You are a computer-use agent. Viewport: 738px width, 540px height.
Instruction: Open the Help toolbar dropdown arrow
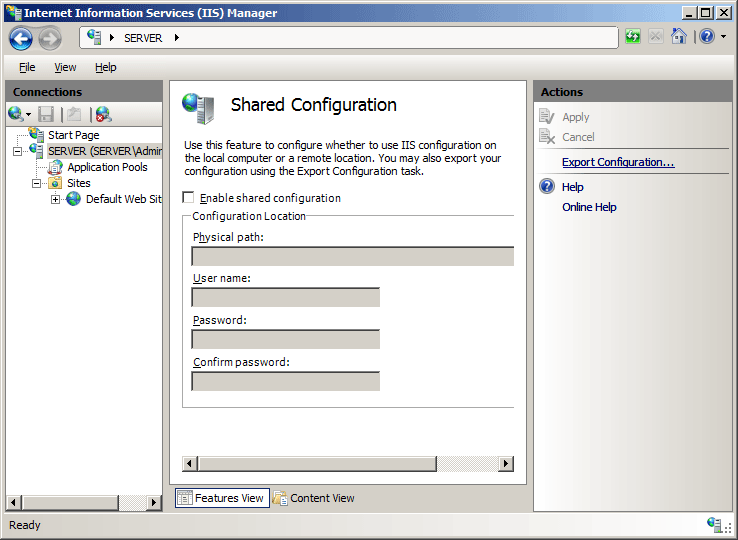click(x=723, y=36)
